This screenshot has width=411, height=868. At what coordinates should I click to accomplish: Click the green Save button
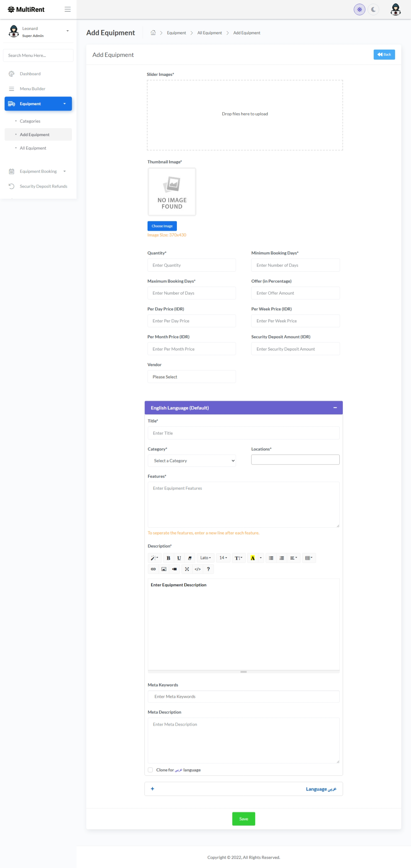[x=243, y=819]
